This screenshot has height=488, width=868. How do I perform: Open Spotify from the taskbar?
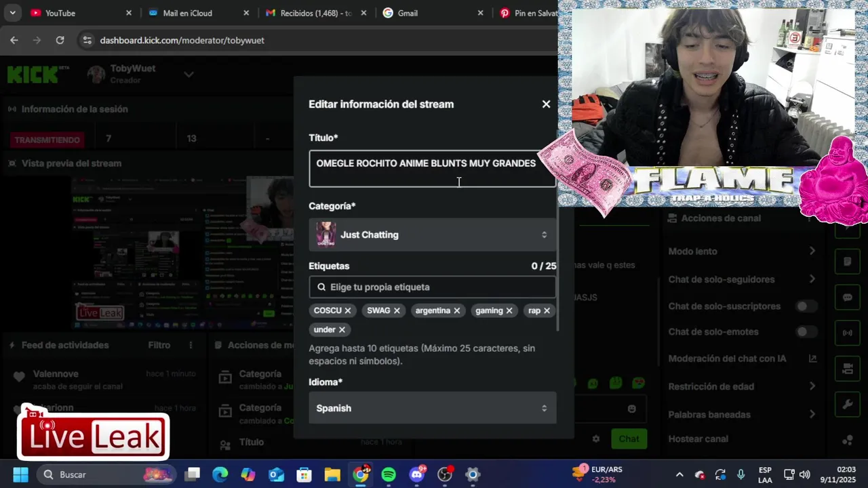(x=389, y=474)
